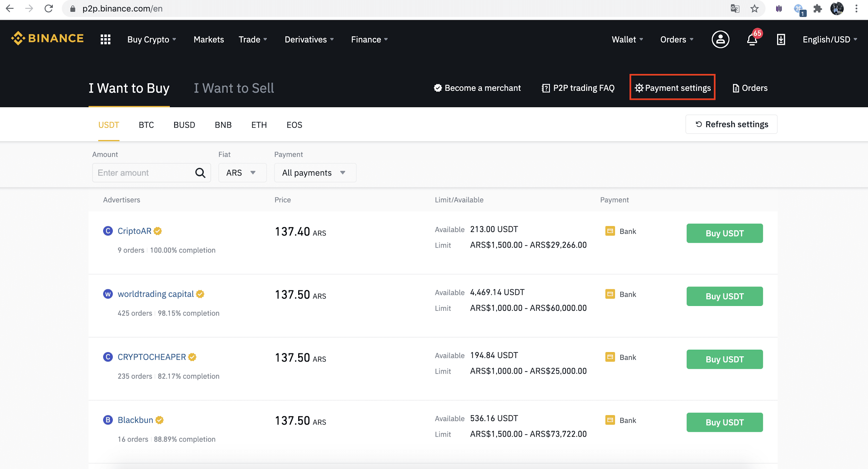Viewport: 868px width, 469px height.
Task: Open the apps grid menu icon
Action: point(106,40)
